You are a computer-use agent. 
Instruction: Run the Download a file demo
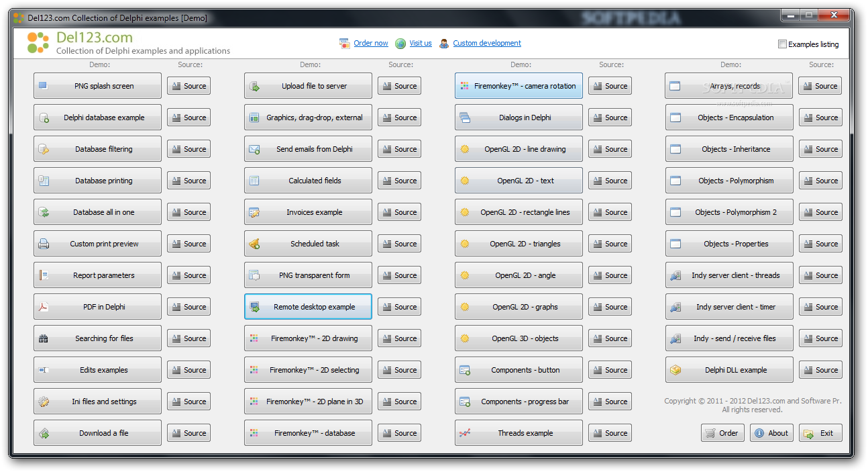97,433
